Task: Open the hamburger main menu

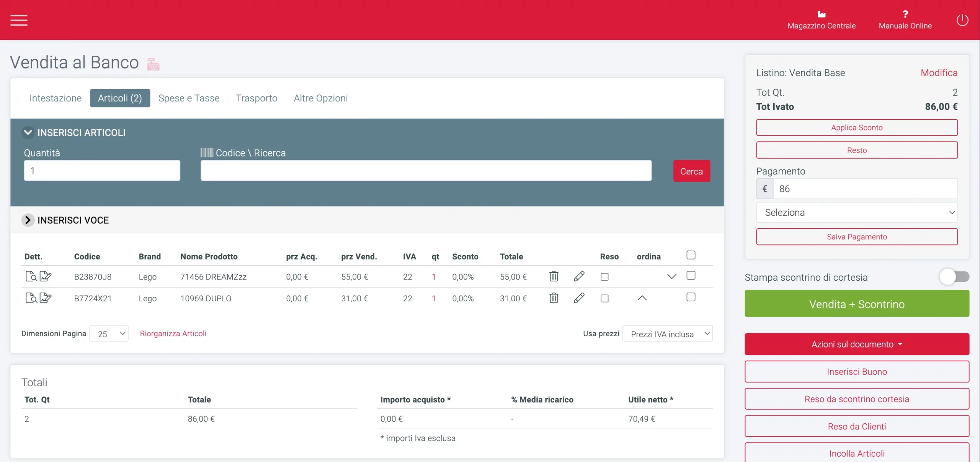Action: click(19, 20)
